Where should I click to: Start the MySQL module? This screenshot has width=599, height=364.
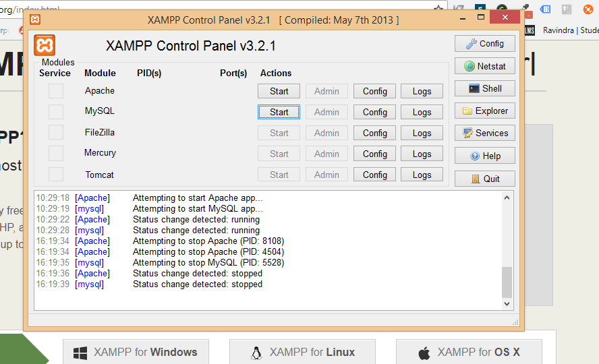tap(279, 112)
